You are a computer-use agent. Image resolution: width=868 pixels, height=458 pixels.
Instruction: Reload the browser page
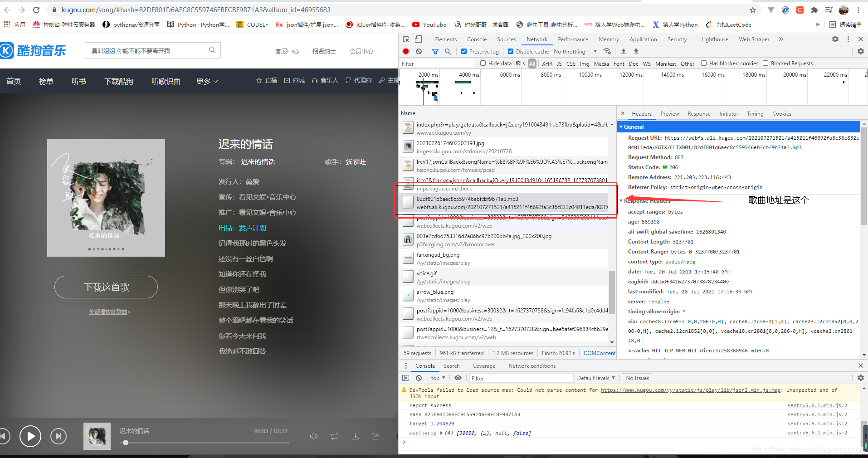tap(36, 10)
